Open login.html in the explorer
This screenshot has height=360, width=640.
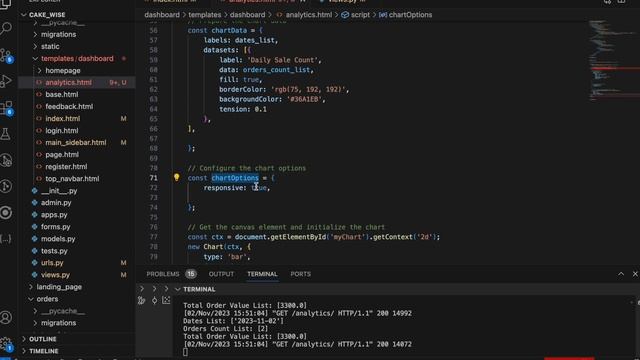(x=62, y=131)
